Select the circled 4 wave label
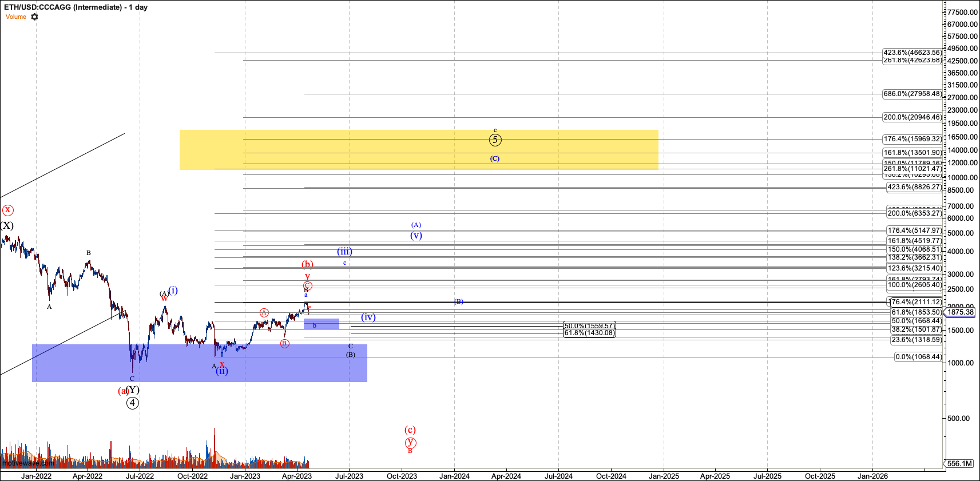980x481 pixels. 132,403
